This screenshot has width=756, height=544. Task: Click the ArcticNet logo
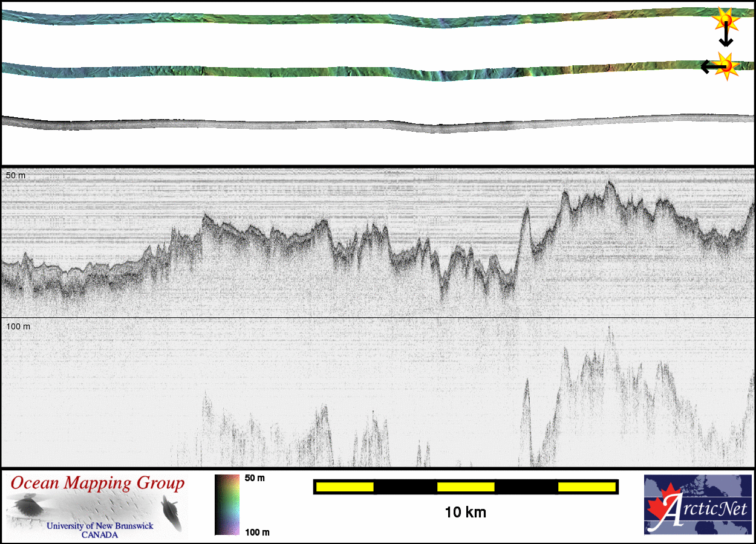697,505
